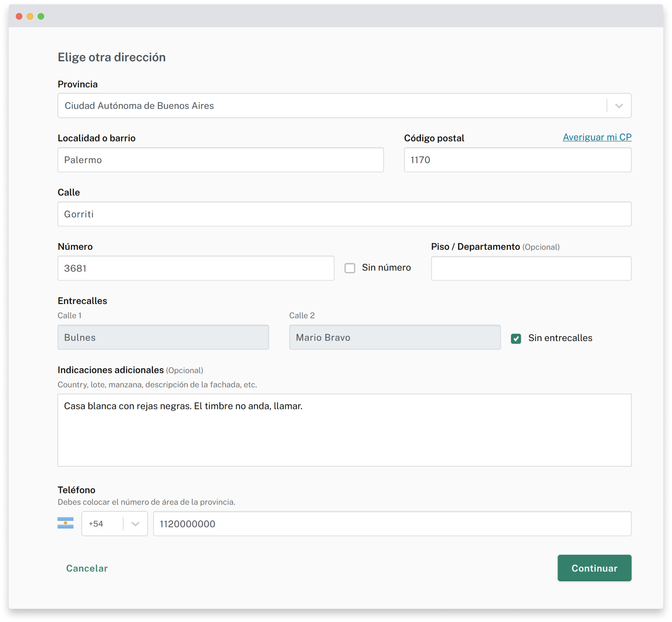Click the Calle 1 field with Bulnes
Image resolution: width=672 pixels, height=622 pixels.
pos(163,337)
